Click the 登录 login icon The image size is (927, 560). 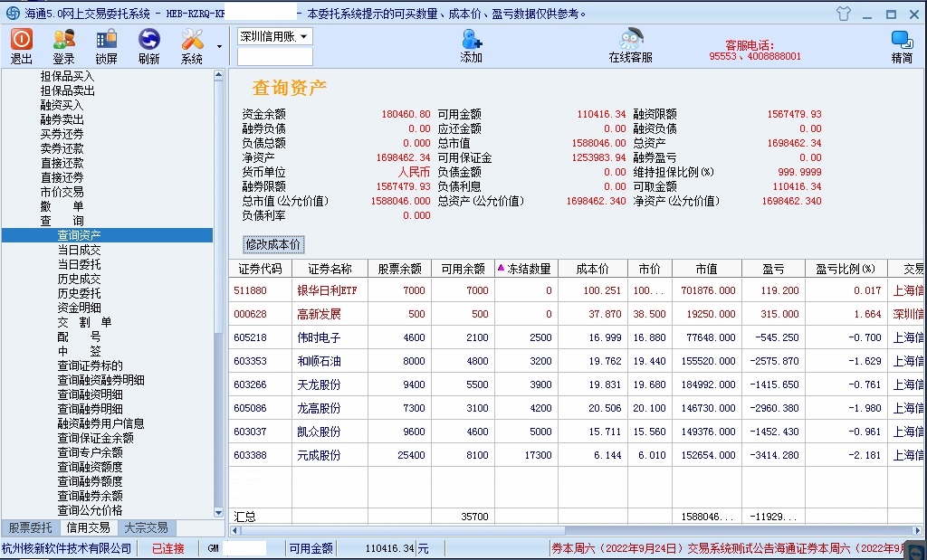click(x=63, y=39)
